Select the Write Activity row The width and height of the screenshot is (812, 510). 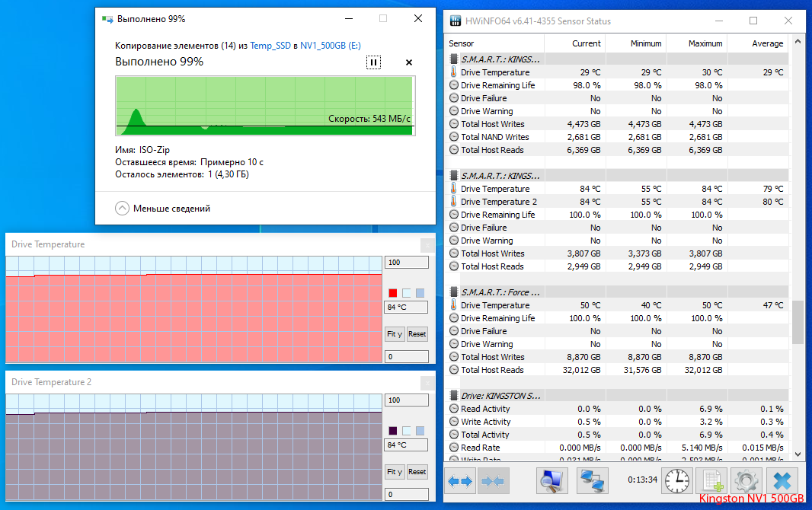tap(617, 422)
